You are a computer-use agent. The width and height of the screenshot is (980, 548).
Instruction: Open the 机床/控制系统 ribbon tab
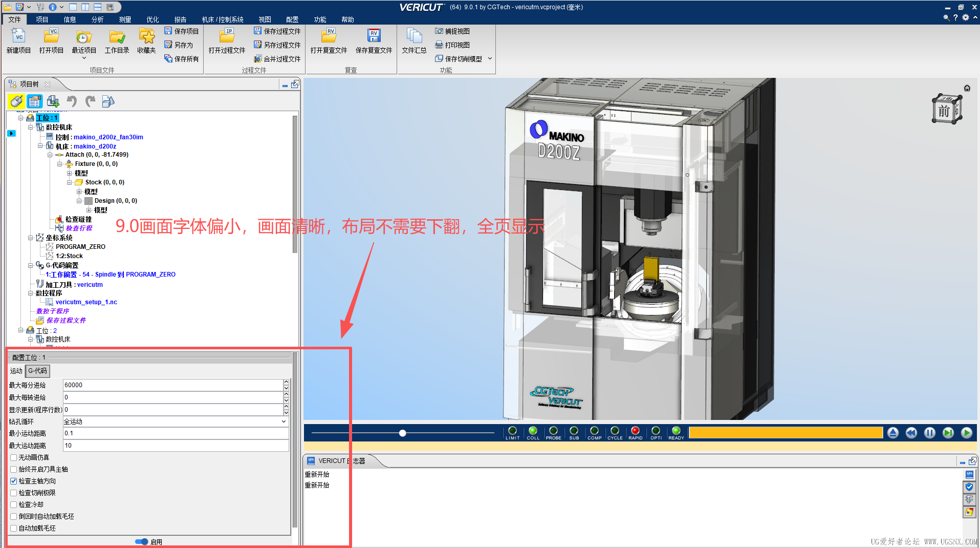click(223, 19)
